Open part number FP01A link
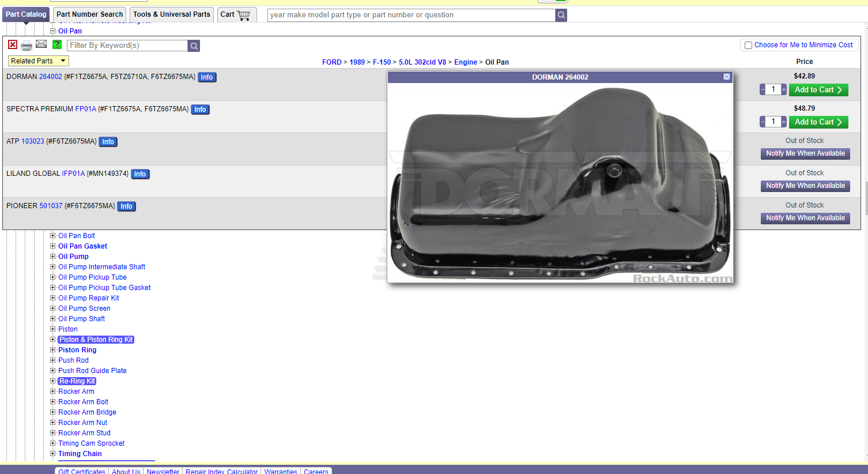The image size is (868, 474). (86, 109)
